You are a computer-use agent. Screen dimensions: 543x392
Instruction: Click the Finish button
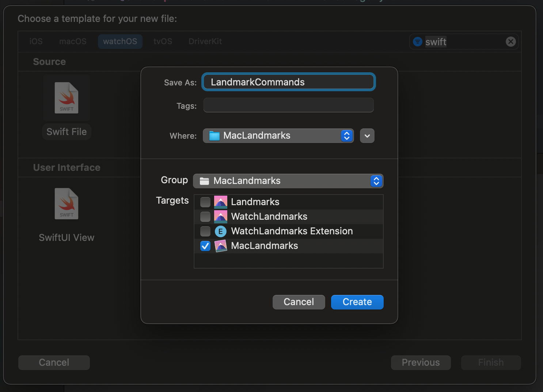point(491,363)
